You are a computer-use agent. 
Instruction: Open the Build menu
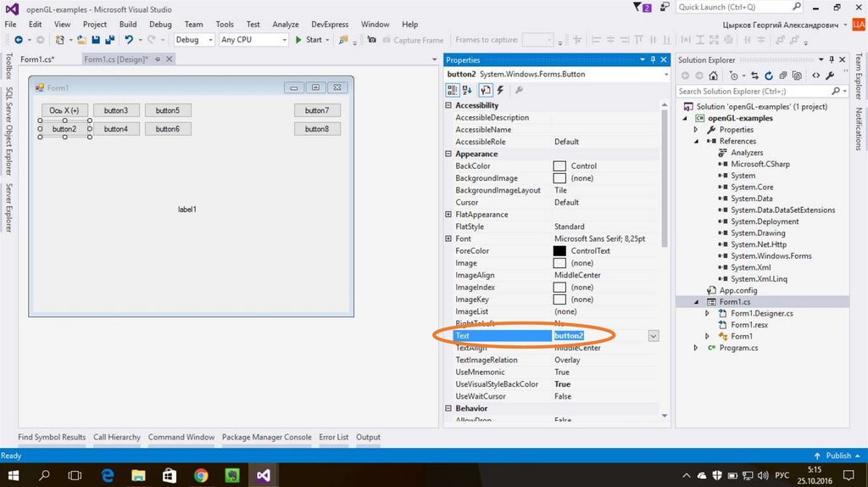click(127, 25)
